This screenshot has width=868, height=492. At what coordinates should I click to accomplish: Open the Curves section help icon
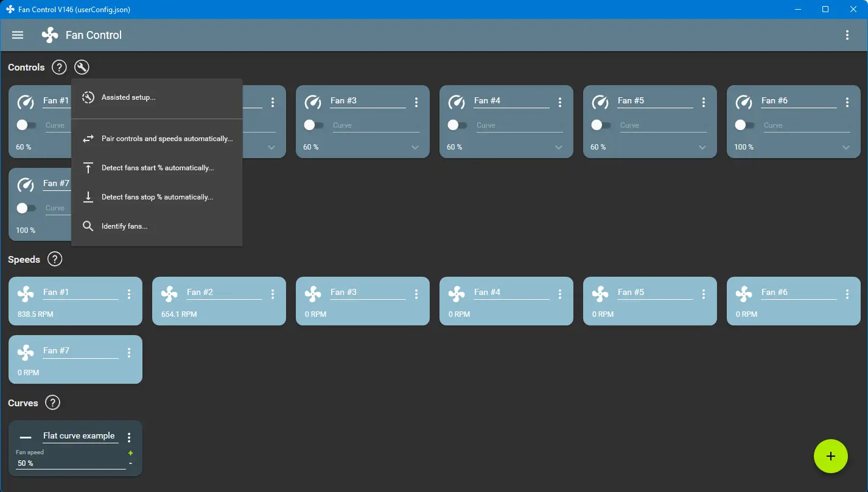(53, 403)
